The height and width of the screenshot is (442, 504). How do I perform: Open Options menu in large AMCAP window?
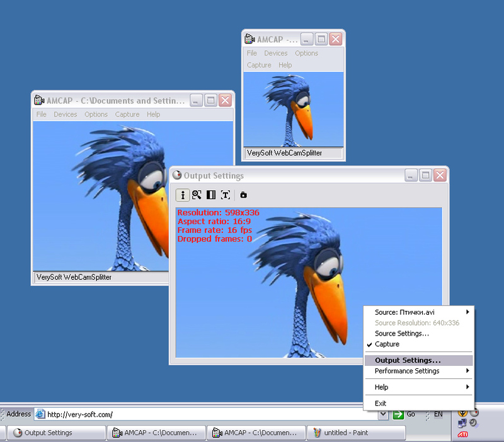tap(96, 115)
